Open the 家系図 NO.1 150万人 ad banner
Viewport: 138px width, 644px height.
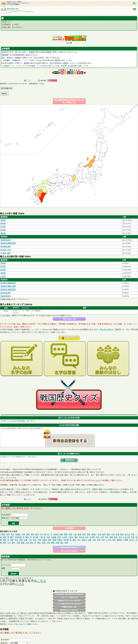click(x=69, y=38)
